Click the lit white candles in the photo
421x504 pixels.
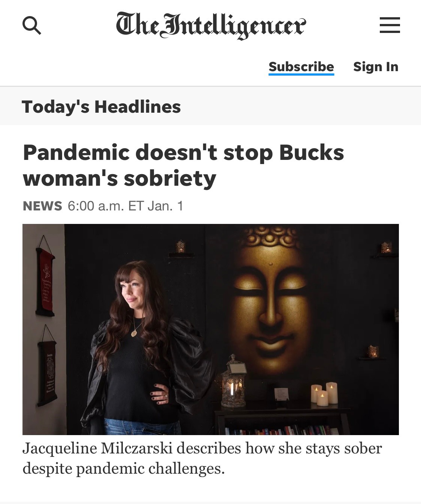coord(324,394)
